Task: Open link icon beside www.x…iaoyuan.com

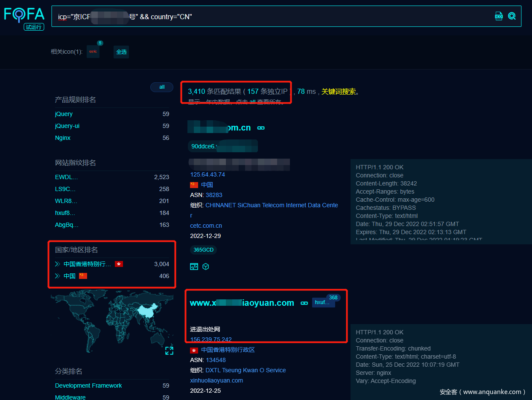Action: (x=304, y=303)
